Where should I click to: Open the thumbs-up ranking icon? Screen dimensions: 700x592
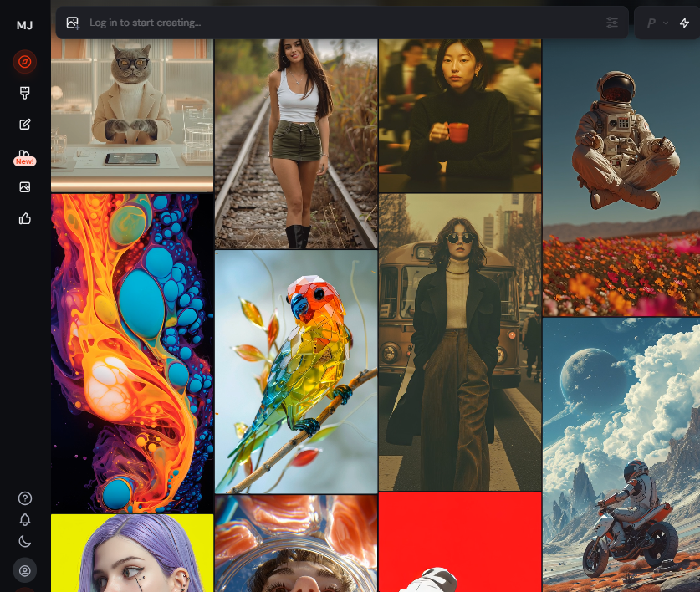pyautogui.click(x=24, y=218)
